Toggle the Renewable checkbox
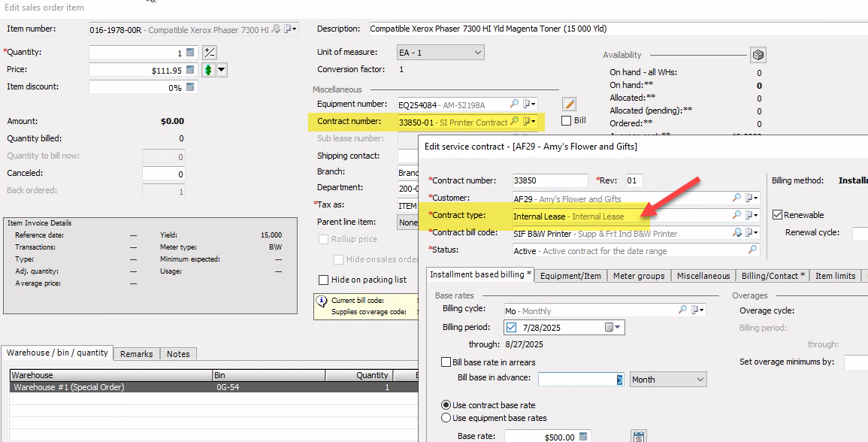 [777, 215]
